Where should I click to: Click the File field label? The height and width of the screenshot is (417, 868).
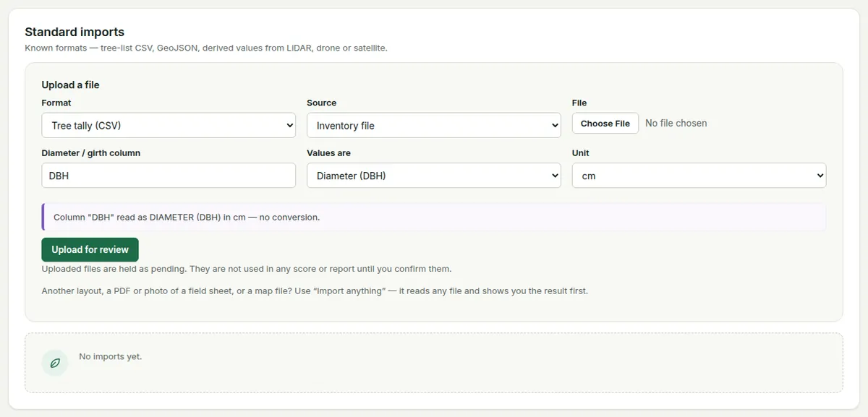[x=579, y=103]
